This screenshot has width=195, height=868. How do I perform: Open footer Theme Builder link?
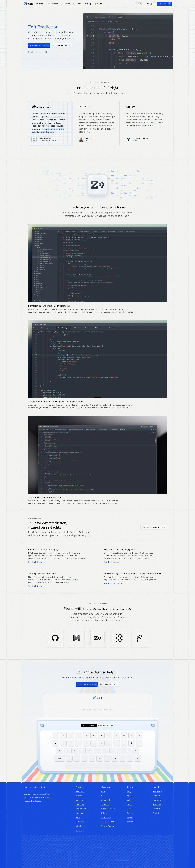pyautogui.click(x=108, y=822)
